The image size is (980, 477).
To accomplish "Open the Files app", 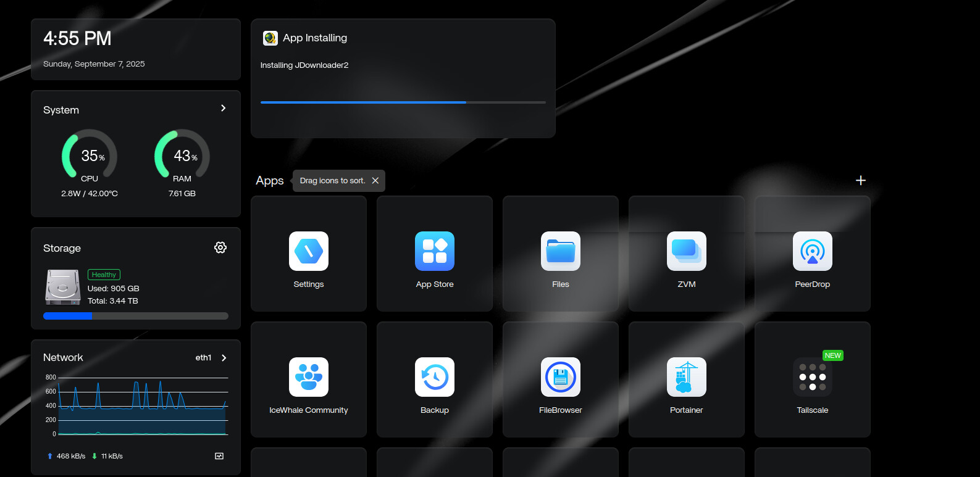I will tap(560, 252).
